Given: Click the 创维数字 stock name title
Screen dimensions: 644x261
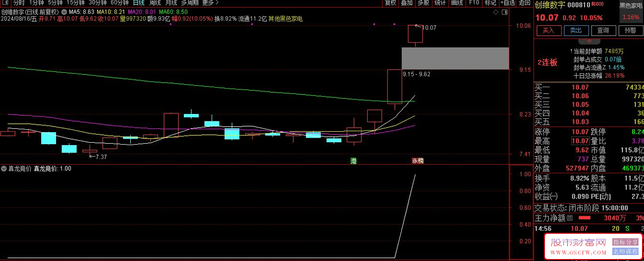Looking at the screenshot, I should point(549,5).
